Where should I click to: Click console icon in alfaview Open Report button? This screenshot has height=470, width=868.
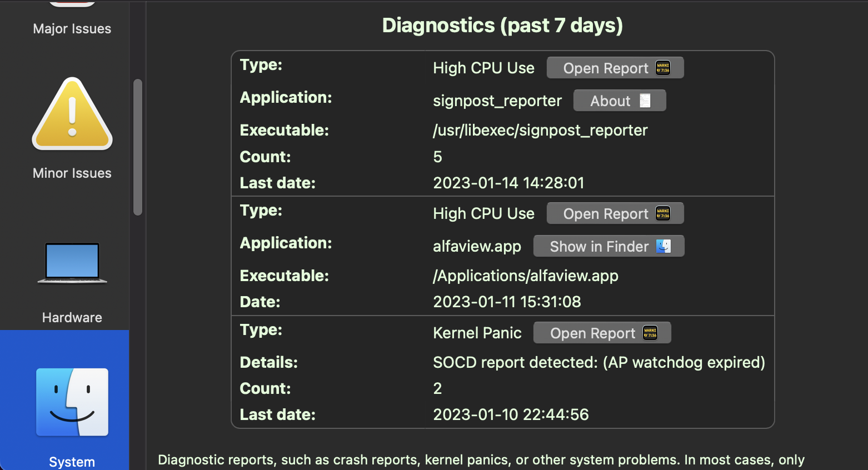[663, 213]
